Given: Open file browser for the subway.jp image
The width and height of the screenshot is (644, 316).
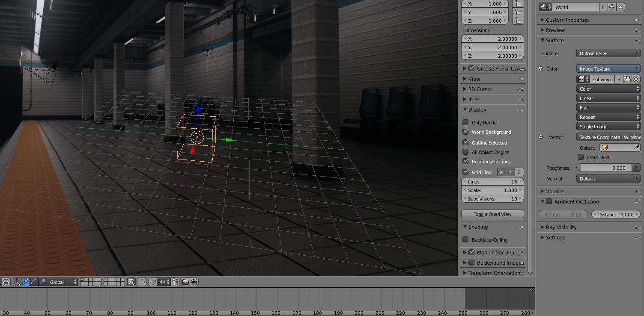Looking at the screenshot, I should point(627,79).
